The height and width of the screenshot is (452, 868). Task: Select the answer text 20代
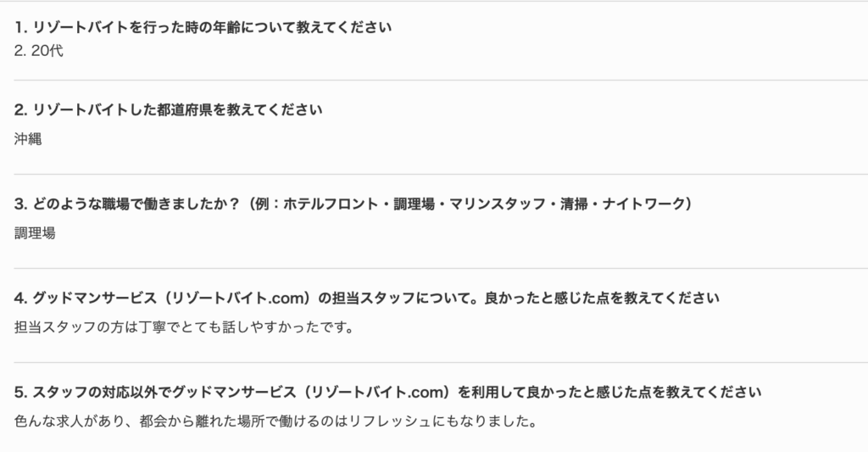click(47, 51)
